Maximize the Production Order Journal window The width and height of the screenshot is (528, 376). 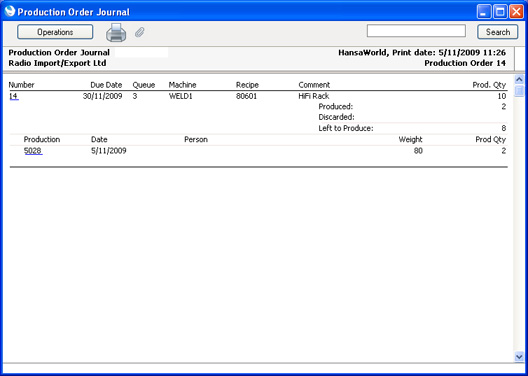click(500, 12)
